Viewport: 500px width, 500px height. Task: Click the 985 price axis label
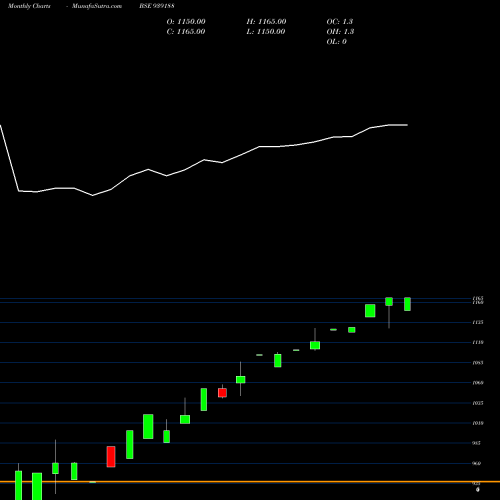pyautogui.click(x=477, y=443)
